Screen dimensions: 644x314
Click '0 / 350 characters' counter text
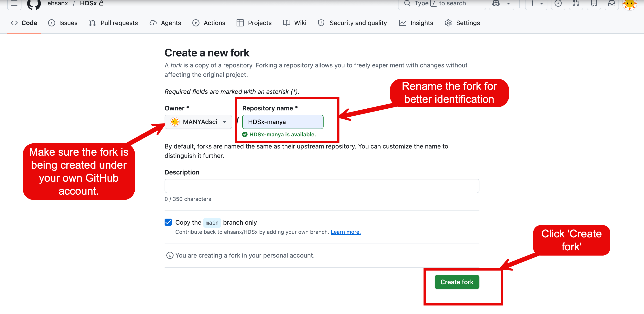point(188,199)
